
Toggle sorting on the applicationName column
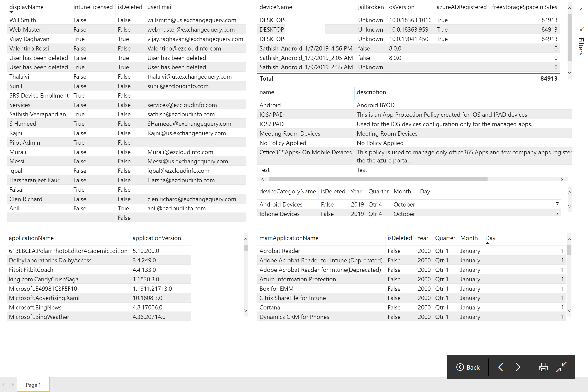[x=31, y=238]
